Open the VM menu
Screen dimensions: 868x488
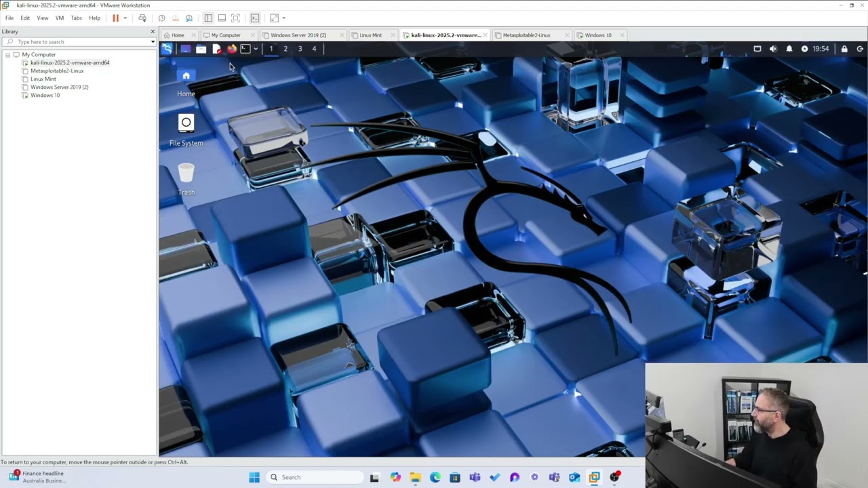[60, 18]
